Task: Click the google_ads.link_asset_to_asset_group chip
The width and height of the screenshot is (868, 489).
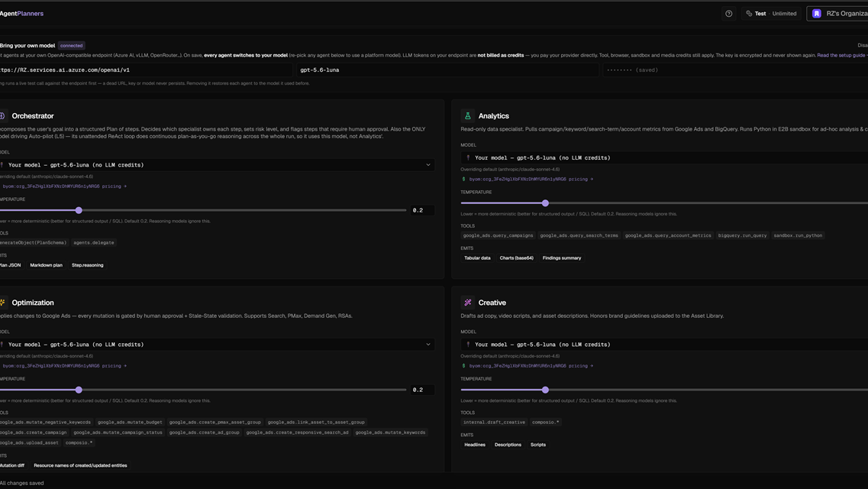Action: pyautogui.click(x=316, y=422)
